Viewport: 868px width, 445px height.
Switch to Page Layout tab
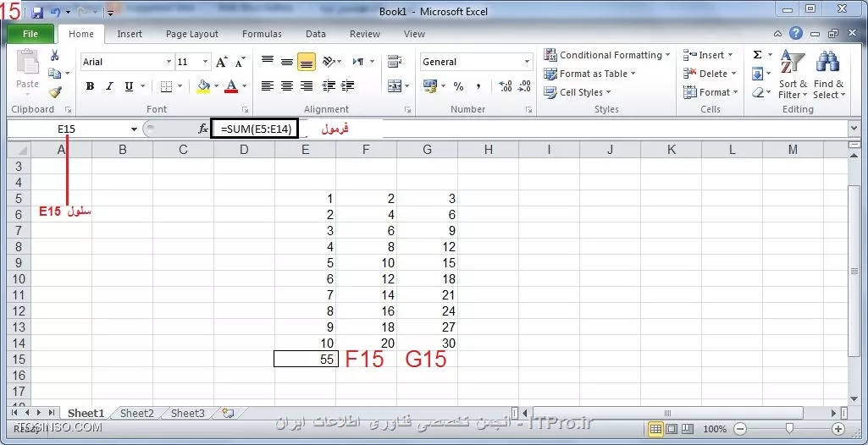(192, 34)
